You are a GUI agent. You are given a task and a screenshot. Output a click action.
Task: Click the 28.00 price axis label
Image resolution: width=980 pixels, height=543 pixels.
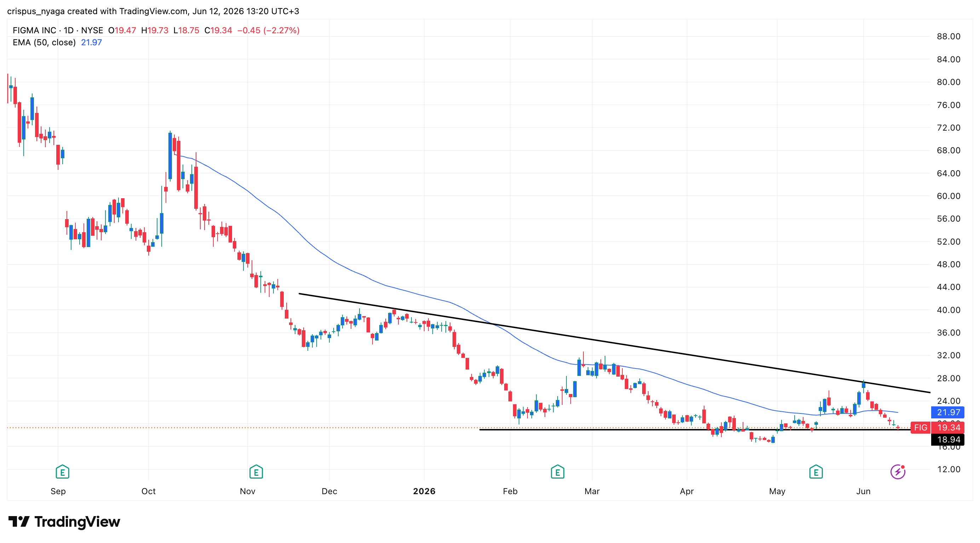click(949, 378)
